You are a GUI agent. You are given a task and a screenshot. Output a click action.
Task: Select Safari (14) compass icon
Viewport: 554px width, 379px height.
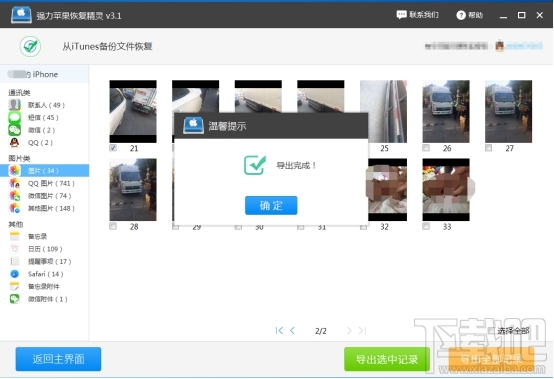14,274
